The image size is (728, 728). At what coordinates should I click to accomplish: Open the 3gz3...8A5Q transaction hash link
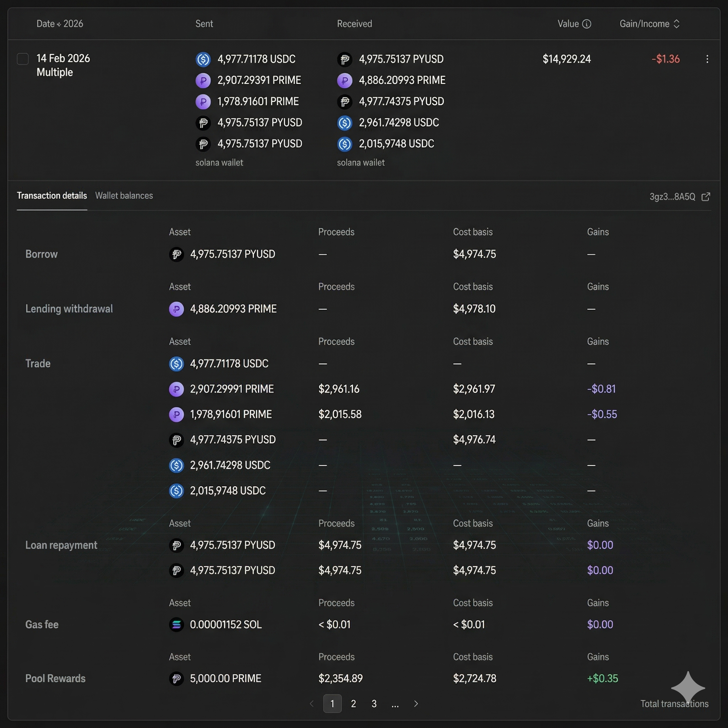tap(672, 197)
